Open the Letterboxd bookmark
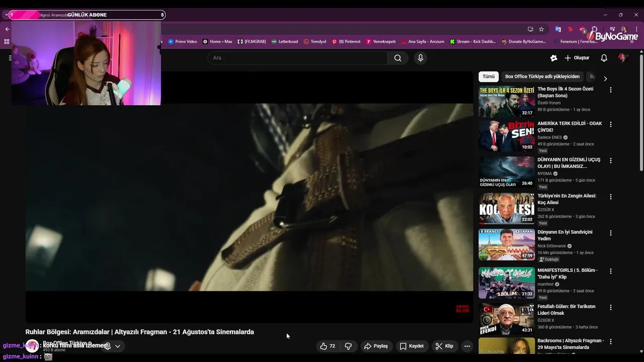 [x=285, y=42]
